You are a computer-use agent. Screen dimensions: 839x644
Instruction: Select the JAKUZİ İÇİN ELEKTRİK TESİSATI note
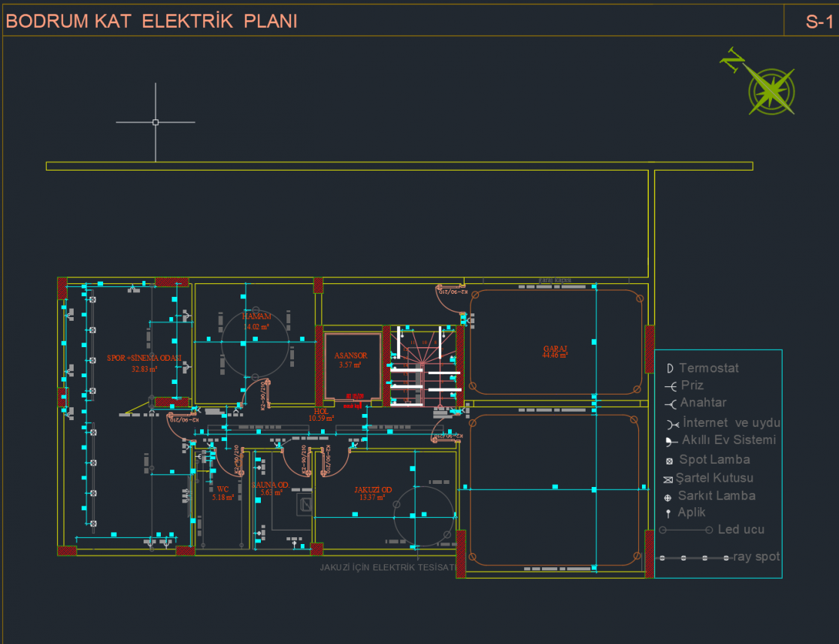pos(387,567)
